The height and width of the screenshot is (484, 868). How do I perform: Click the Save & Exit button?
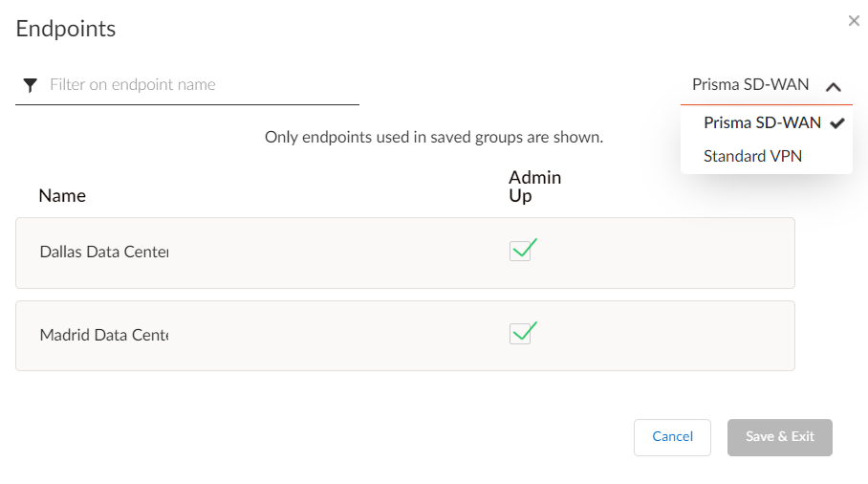click(x=779, y=437)
